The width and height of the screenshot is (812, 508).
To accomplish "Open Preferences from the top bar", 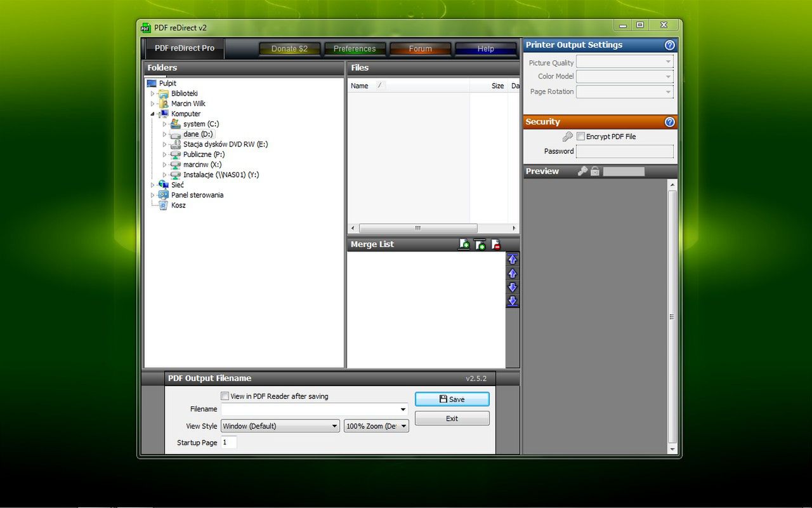I will coord(355,49).
